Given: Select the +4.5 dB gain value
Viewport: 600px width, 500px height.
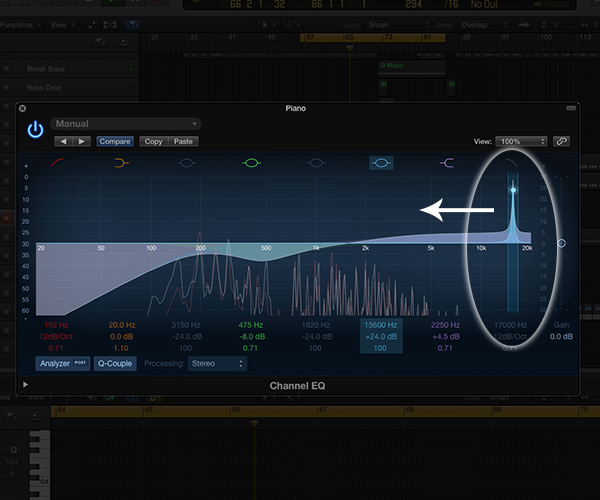Looking at the screenshot, I should tap(445, 337).
